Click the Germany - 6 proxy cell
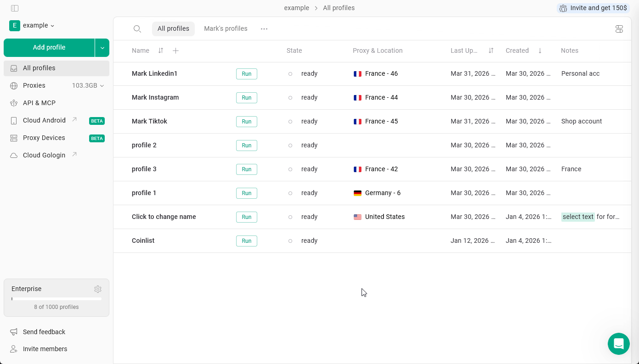Image resolution: width=639 pixels, height=364 pixels. [x=377, y=193]
